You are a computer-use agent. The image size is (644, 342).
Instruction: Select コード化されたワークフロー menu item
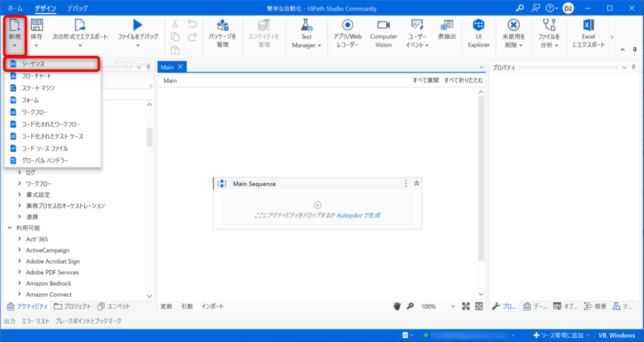pos(53,124)
